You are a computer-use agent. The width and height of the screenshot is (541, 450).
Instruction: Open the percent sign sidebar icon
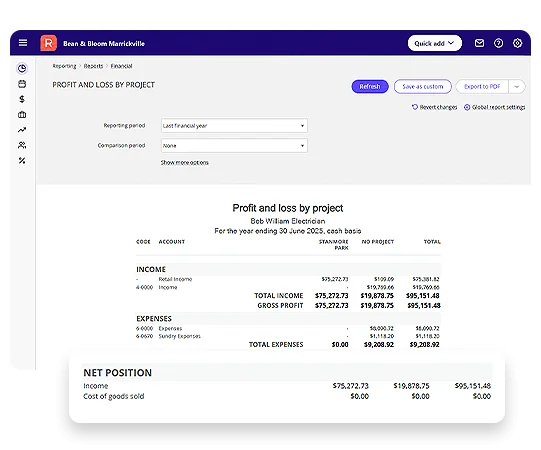tap(22, 160)
